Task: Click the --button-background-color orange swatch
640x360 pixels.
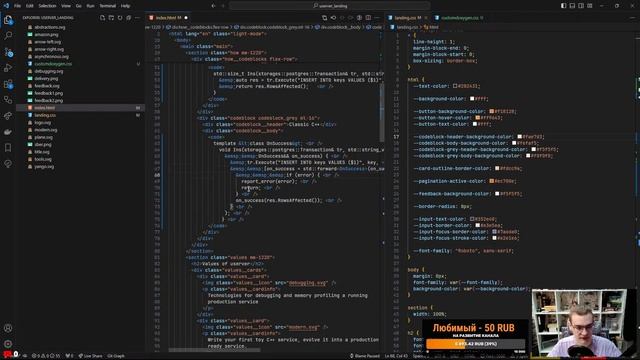Action: pyautogui.click(x=491, y=111)
